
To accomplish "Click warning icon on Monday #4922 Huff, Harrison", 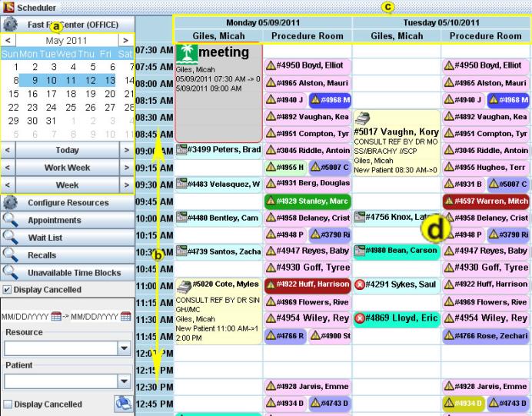I will tap(271, 284).
